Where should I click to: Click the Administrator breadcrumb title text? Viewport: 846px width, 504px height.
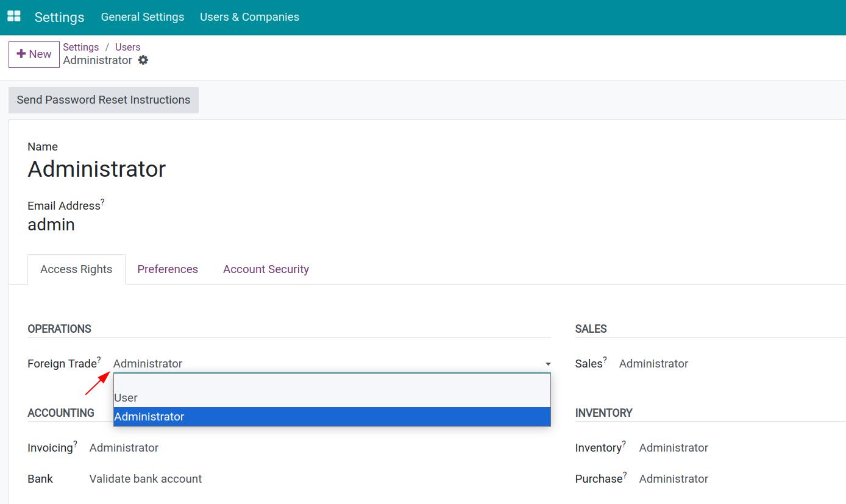(98, 60)
